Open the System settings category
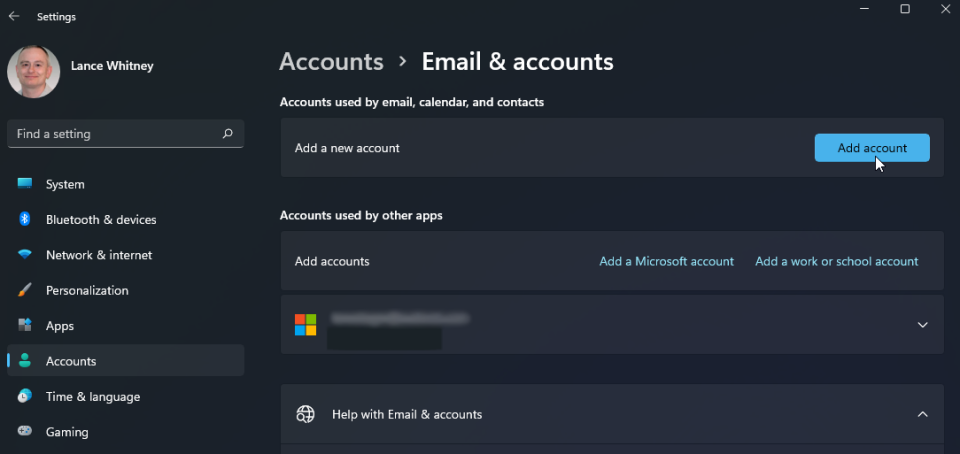Viewport: 960px width, 454px height. pyautogui.click(x=126, y=184)
